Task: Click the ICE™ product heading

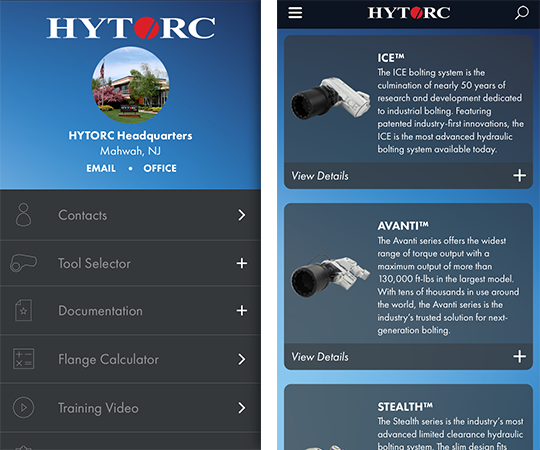Action: point(391,57)
